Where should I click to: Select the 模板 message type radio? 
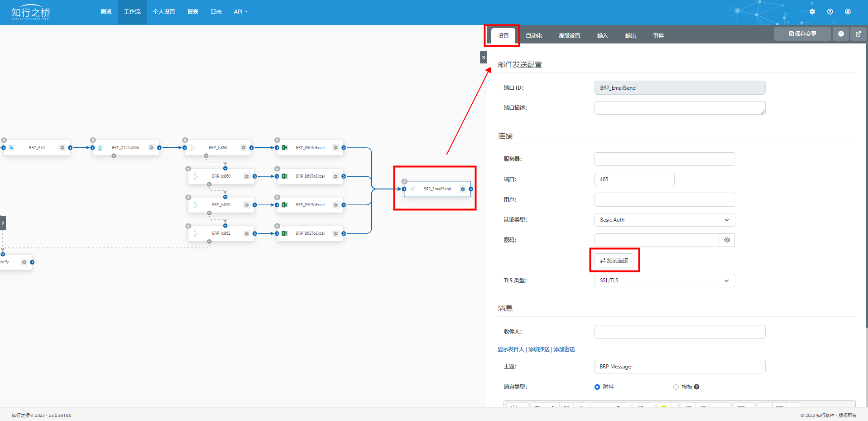676,387
